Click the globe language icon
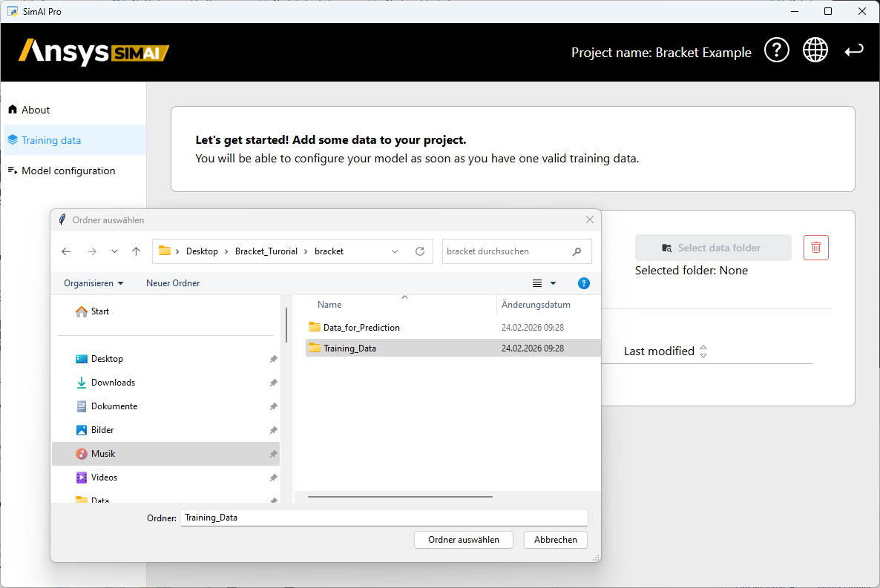880x588 pixels. pos(815,51)
